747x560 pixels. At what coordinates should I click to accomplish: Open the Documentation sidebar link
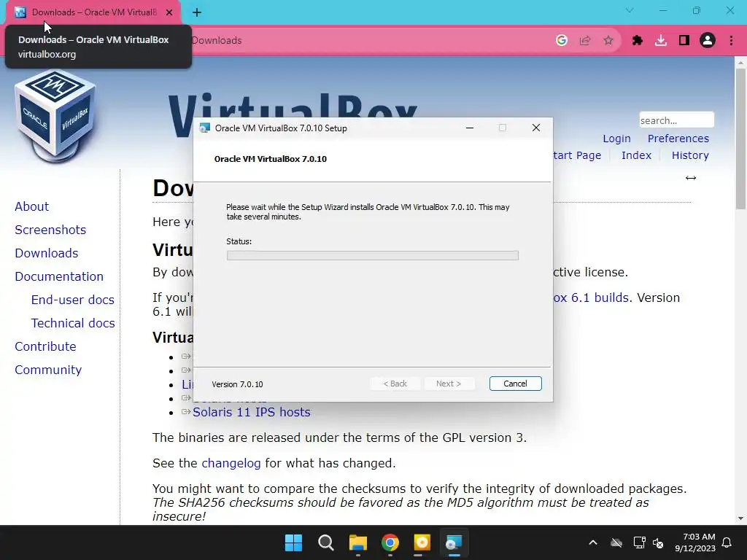(59, 276)
